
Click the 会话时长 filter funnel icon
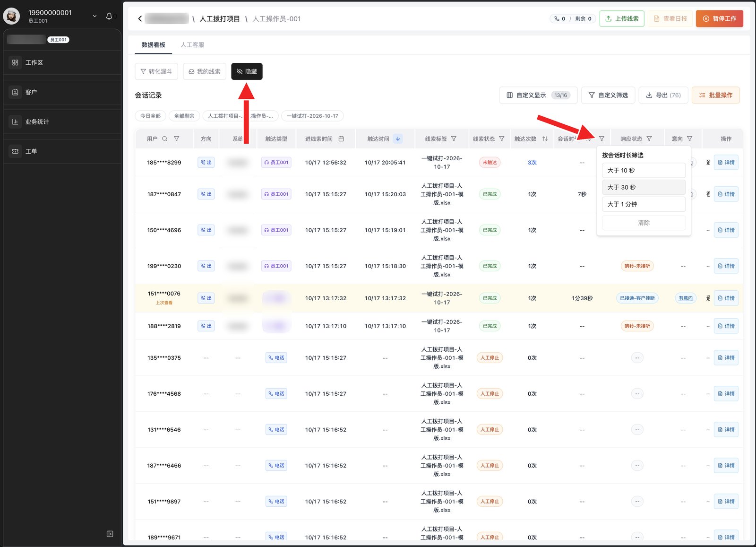(601, 139)
